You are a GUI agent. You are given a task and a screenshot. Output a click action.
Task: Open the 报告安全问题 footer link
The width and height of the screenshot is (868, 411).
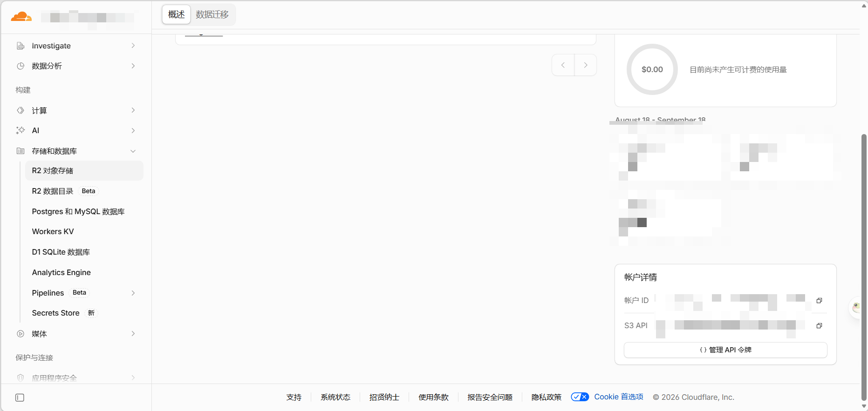click(x=490, y=398)
